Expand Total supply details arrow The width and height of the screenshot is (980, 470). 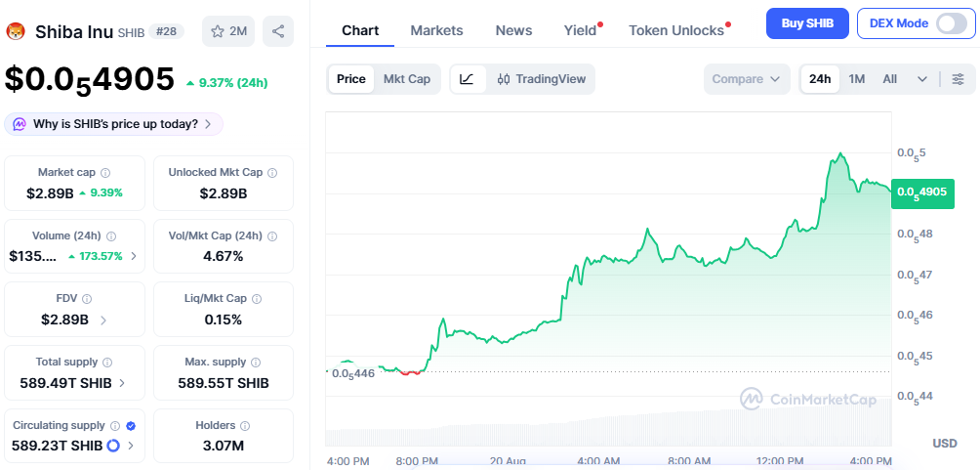tap(122, 383)
